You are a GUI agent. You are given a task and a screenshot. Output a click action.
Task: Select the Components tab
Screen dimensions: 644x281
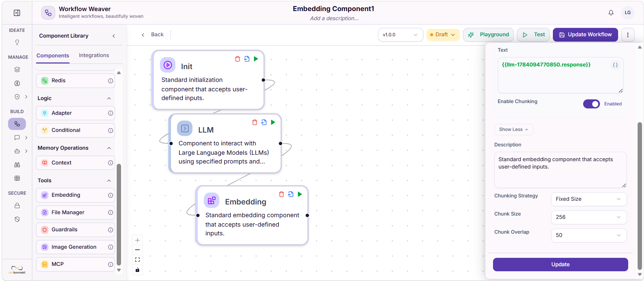[x=53, y=56]
